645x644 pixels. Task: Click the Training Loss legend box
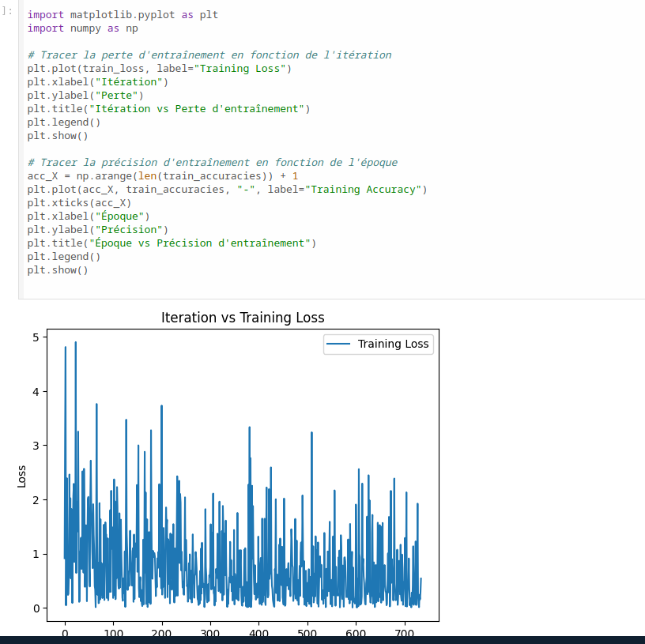[x=378, y=344]
